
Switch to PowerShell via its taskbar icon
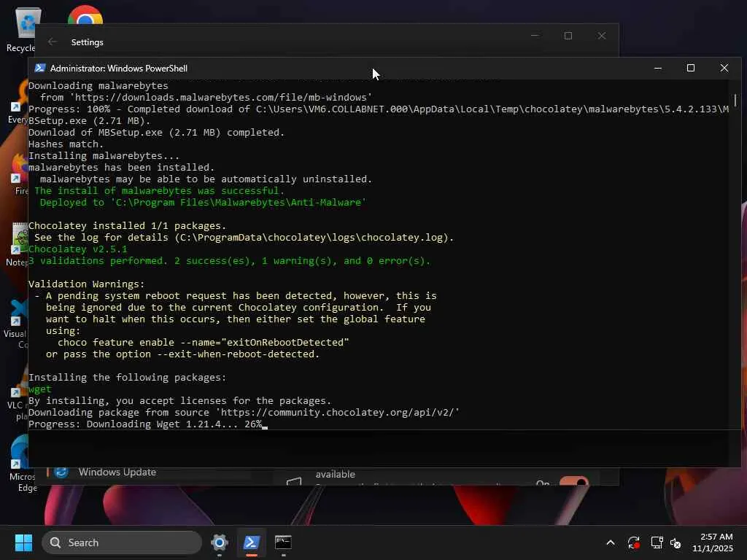(251, 542)
